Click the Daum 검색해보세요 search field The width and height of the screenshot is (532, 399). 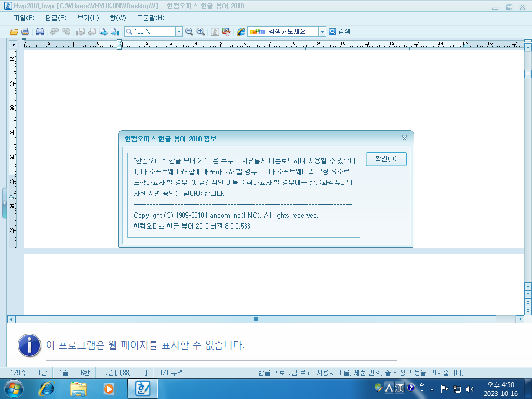pyautogui.click(x=283, y=32)
